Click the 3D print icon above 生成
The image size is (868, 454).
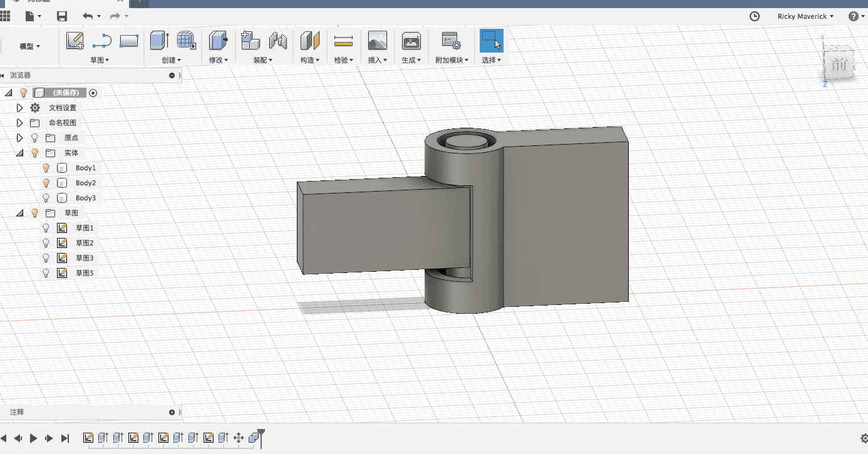point(411,41)
